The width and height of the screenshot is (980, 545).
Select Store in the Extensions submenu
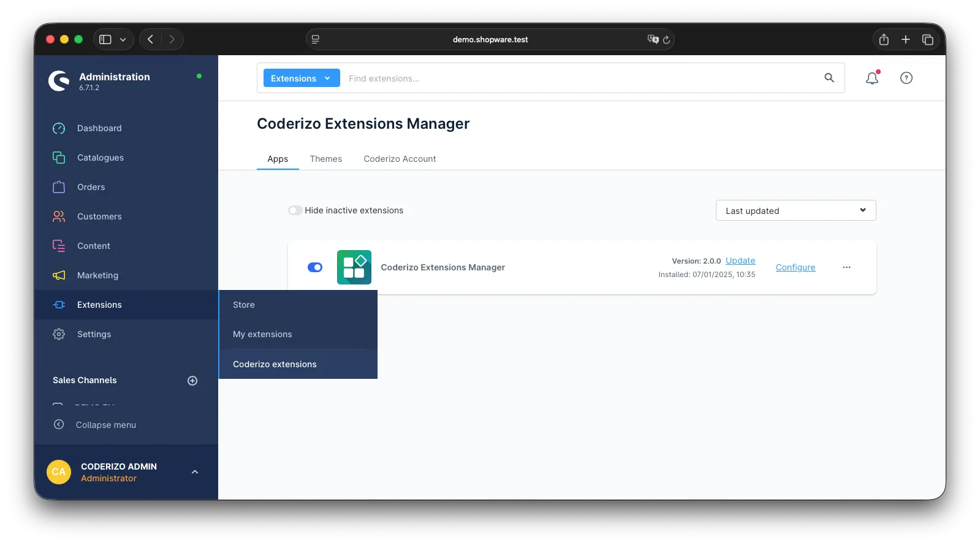[x=244, y=305]
